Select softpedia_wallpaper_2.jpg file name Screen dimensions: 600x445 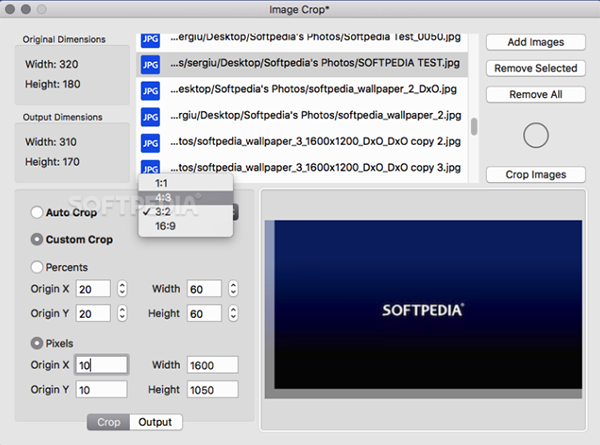point(316,115)
